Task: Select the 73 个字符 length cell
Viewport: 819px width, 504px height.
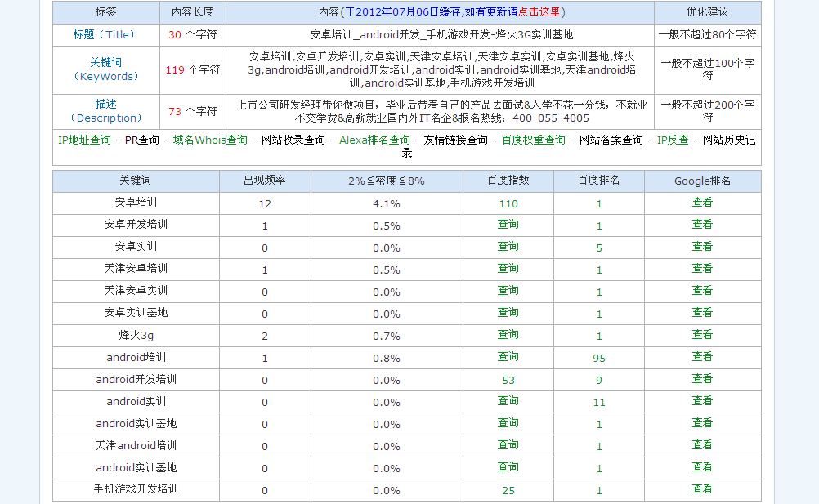Action: click(193, 112)
